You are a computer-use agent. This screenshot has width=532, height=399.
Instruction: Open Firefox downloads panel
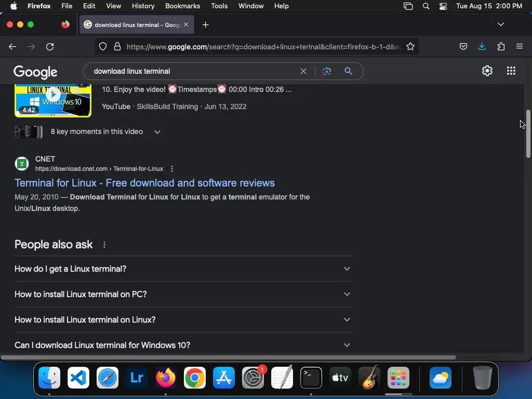(x=482, y=46)
